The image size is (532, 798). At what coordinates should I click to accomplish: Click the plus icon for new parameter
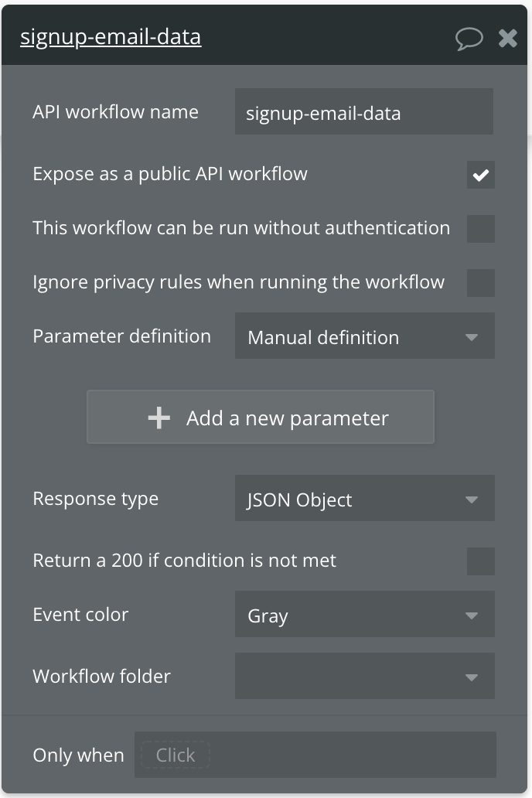(x=159, y=418)
